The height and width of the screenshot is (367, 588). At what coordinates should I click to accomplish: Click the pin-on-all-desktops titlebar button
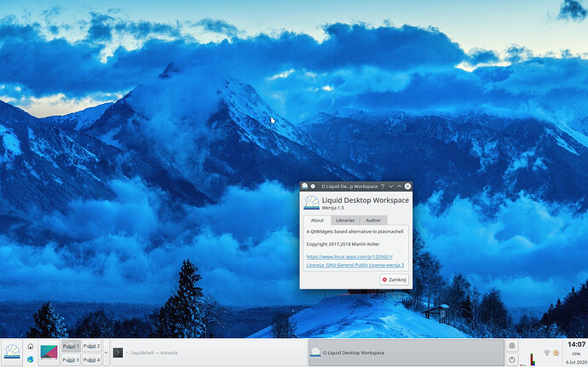(x=313, y=186)
